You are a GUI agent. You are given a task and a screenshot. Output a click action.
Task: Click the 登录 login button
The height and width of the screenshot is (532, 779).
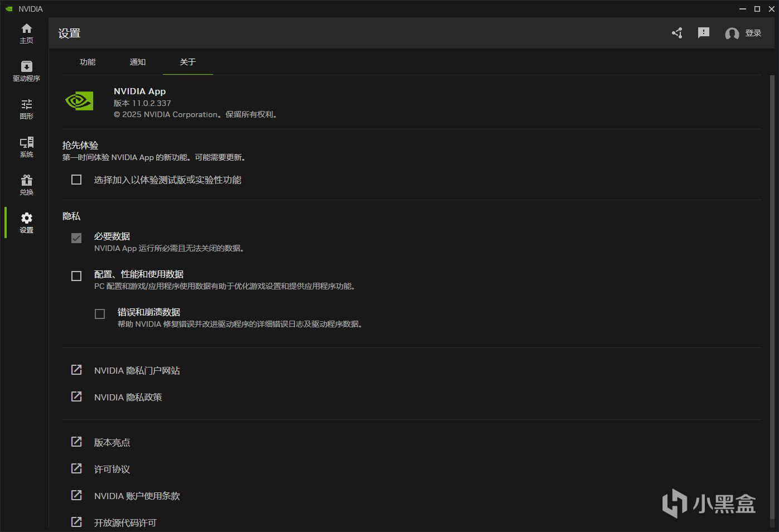pos(753,33)
